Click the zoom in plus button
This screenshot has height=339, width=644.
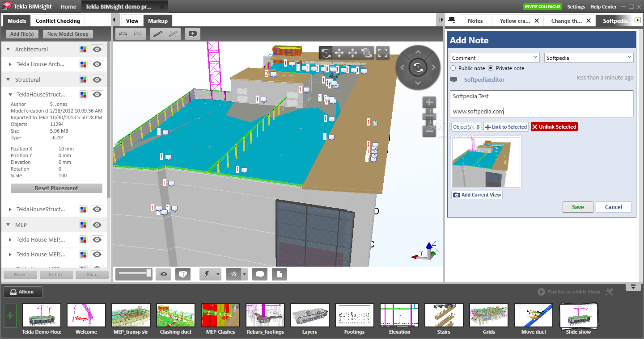429,102
